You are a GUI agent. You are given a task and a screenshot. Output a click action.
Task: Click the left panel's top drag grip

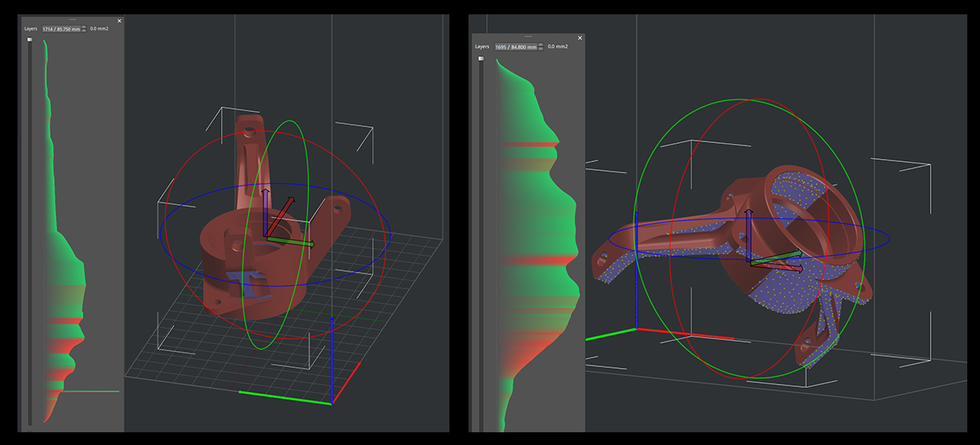72,19
